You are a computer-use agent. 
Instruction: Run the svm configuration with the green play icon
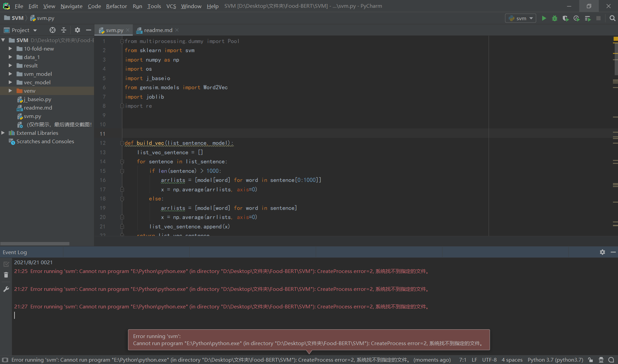coord(544,18)
